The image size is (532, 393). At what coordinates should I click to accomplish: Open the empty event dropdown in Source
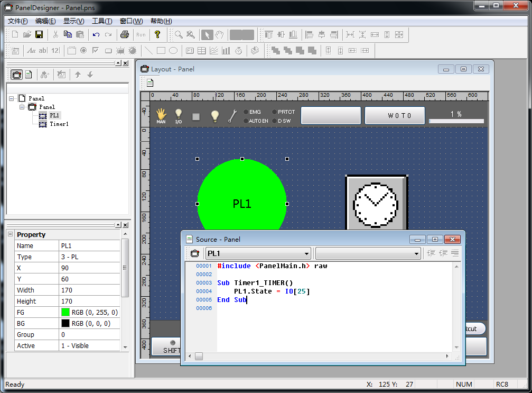pos(416,254)
